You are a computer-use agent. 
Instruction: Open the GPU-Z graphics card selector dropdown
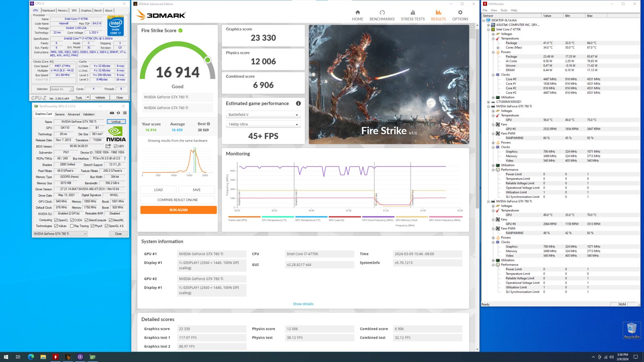pos(60,234)
